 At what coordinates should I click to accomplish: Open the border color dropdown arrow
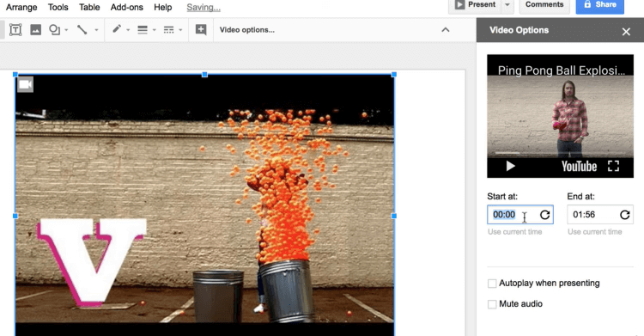128,30
